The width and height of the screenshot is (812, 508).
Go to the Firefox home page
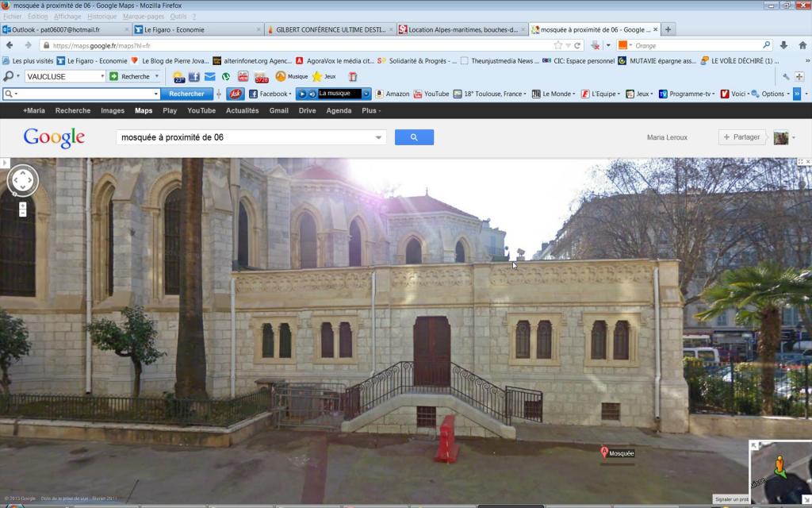pyautogui.click(x=802, y=45)
